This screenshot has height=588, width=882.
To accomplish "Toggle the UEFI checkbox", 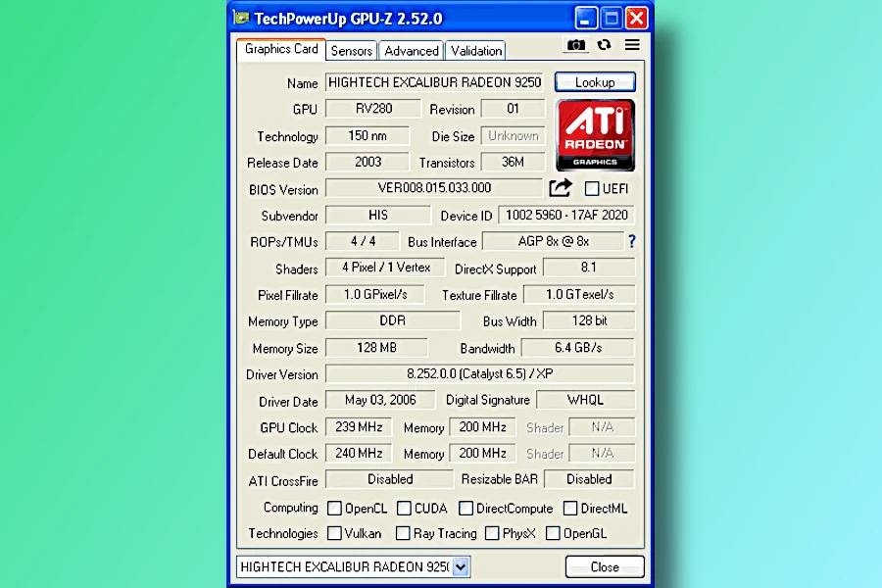I will coord(592,188).
